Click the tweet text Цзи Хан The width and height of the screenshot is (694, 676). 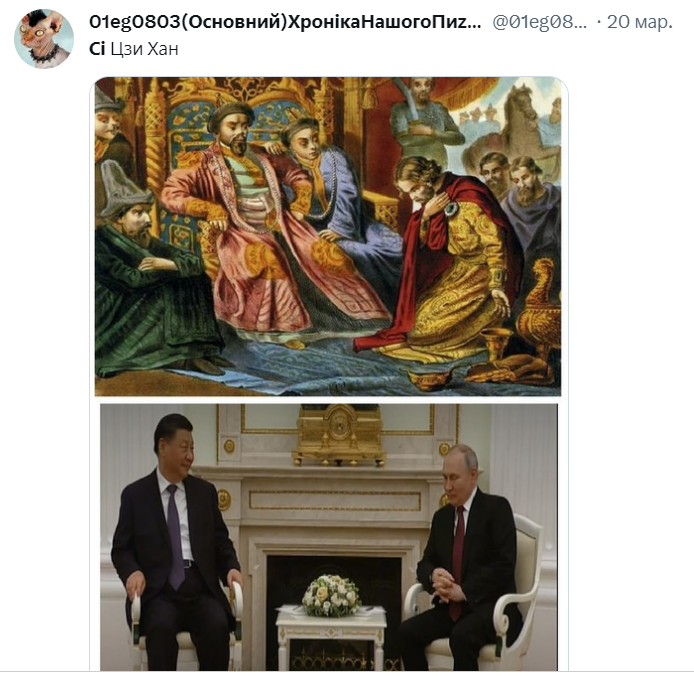[x=144, y=49]
